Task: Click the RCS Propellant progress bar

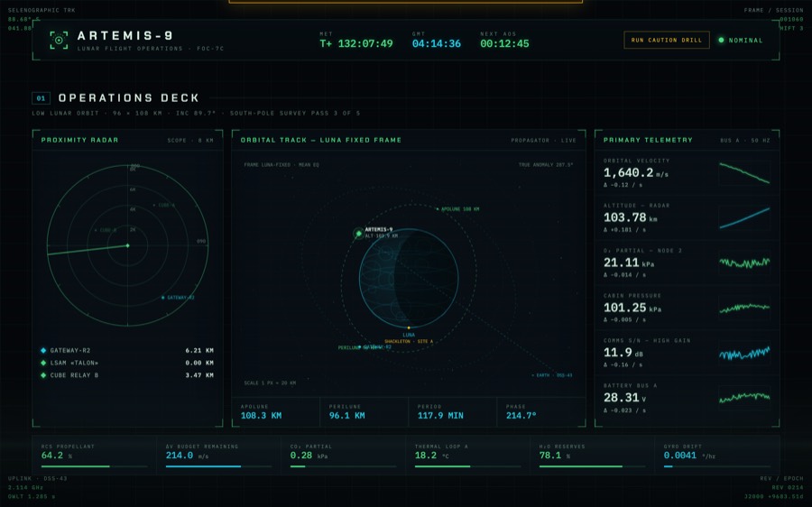Action: (x=94, y=466)
